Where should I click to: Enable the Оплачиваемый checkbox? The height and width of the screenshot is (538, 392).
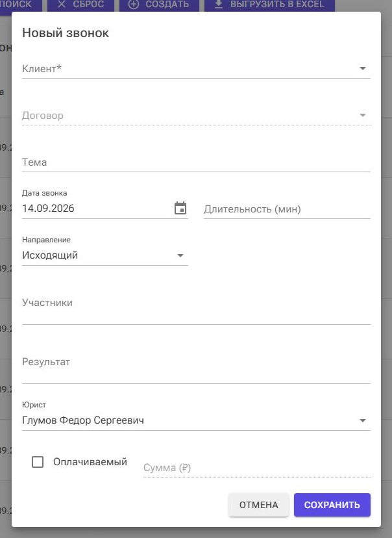coord(38,462)
